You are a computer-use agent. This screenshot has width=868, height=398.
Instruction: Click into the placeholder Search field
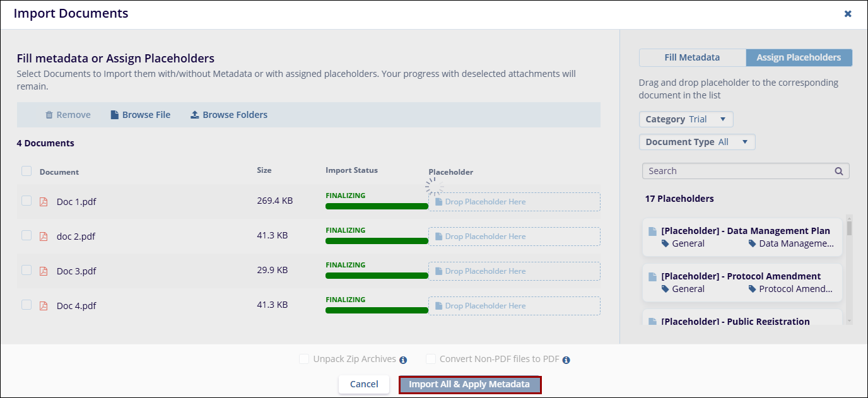(x=738, y=171)
